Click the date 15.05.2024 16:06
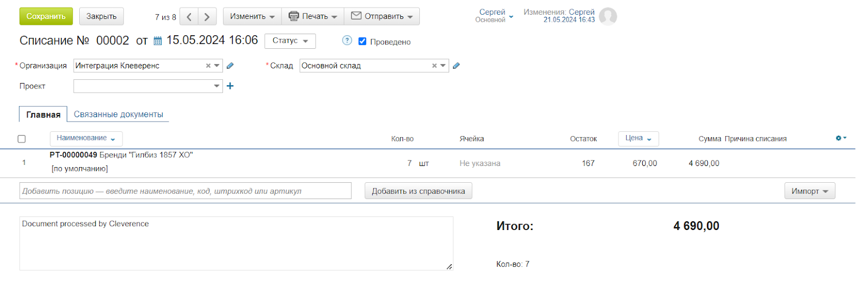 [x=212, y=40]
